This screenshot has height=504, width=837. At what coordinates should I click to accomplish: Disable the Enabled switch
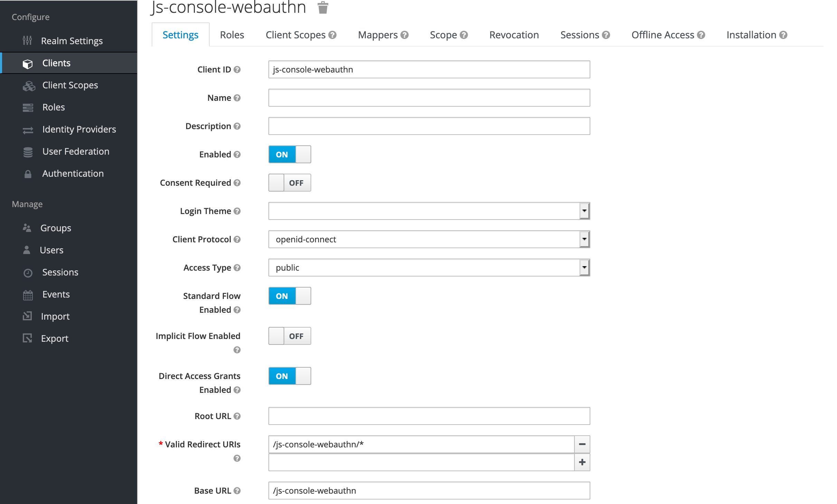tap(289, 154)
